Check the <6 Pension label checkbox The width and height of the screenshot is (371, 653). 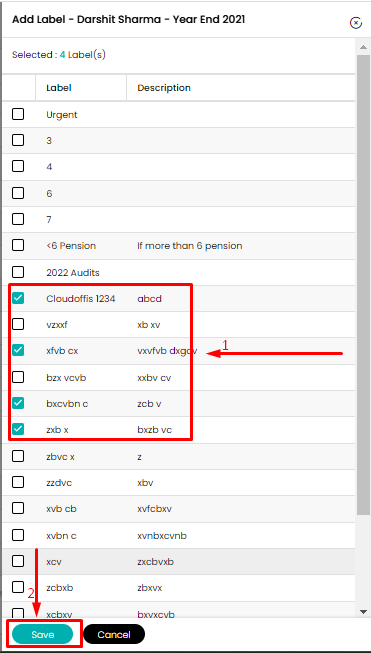click(18, 245)
